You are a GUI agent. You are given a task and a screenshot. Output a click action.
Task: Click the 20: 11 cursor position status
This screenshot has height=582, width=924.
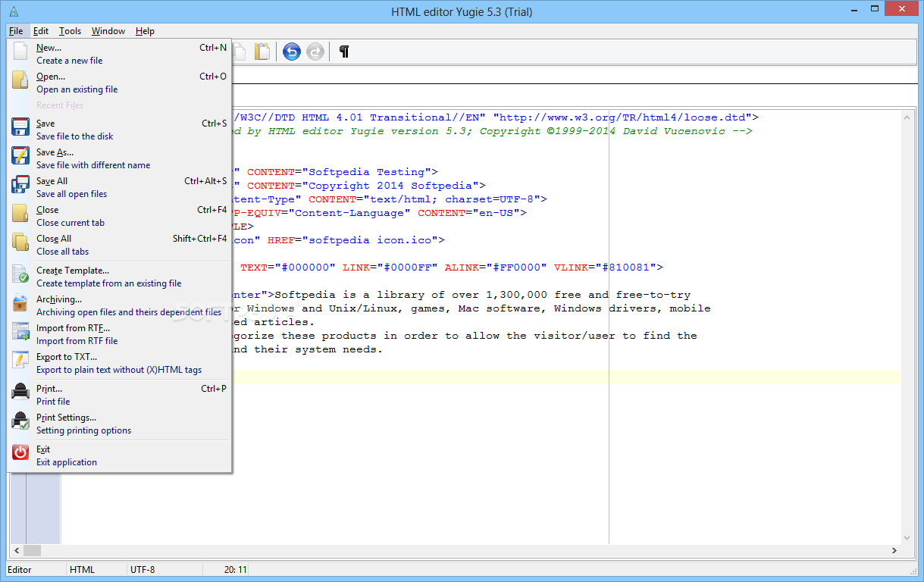236,570
